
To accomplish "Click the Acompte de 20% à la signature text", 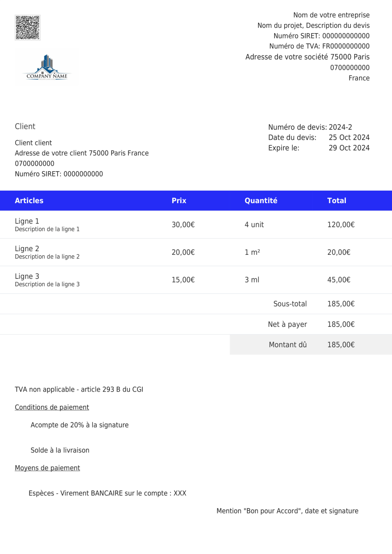I will (79, 425).
